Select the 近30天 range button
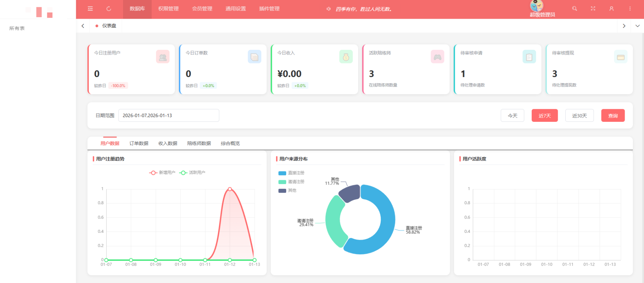Viewport: 644px width, 283px height. pyautogui.click(x=579, y=116)
